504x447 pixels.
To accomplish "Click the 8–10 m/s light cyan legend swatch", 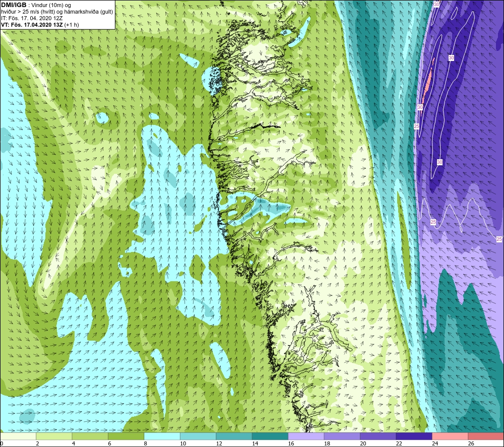I will (x=162, y=436).
